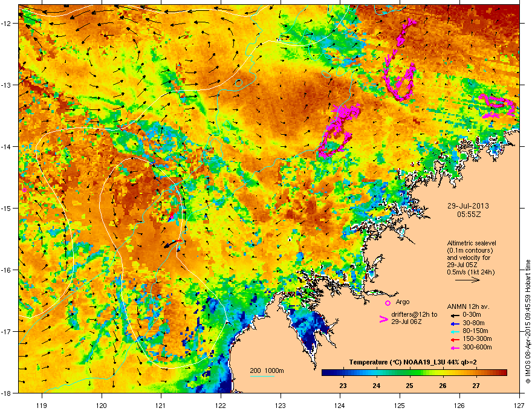This screenshot has height=411, width=532.
Task: Click the latitude axis label '-12'
Action: 6,23
